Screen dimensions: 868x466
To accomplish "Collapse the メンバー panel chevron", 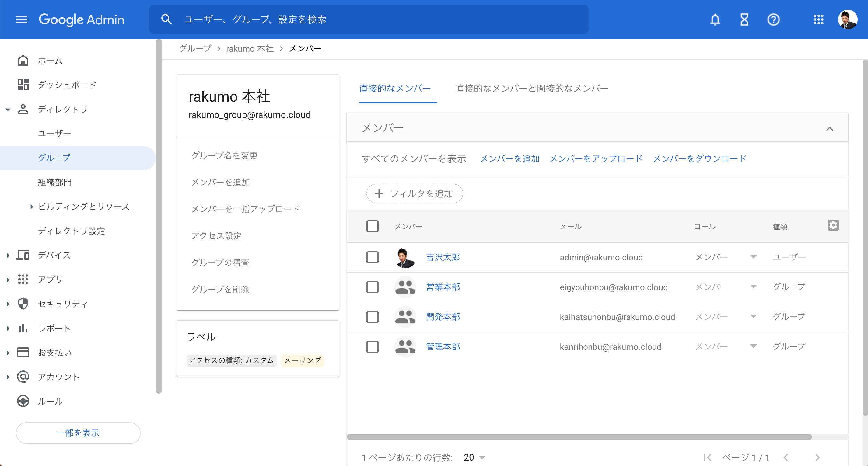I will tap(829, 129).
